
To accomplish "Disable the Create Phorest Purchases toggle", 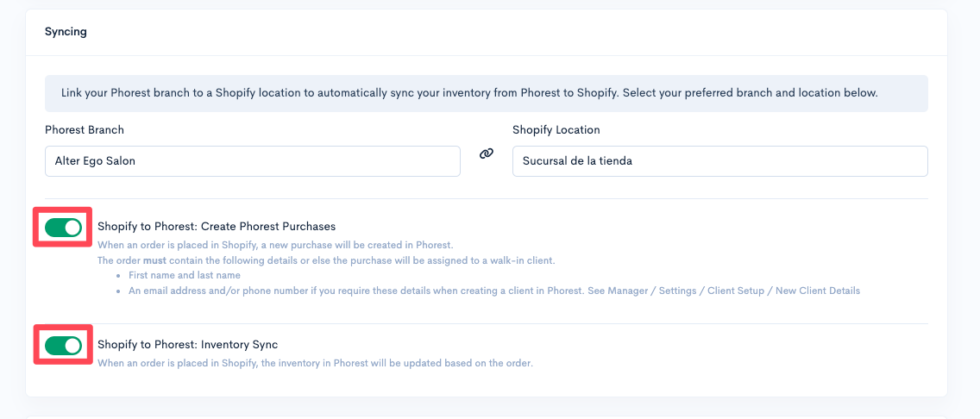I will (64, 228).
